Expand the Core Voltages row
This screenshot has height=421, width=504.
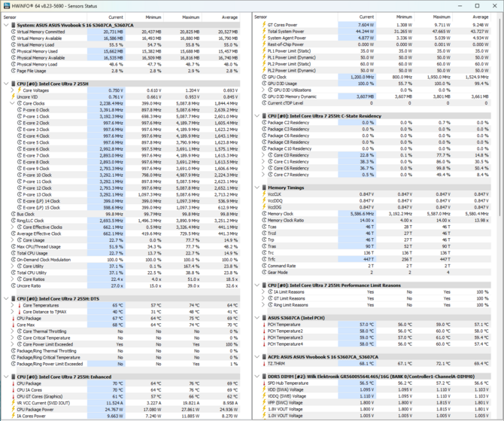13,90
